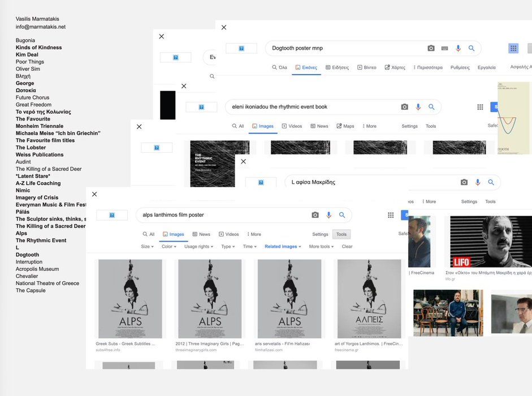
Task: Activate voice search in alps lanthimos search bar
Action: [328, 215]
